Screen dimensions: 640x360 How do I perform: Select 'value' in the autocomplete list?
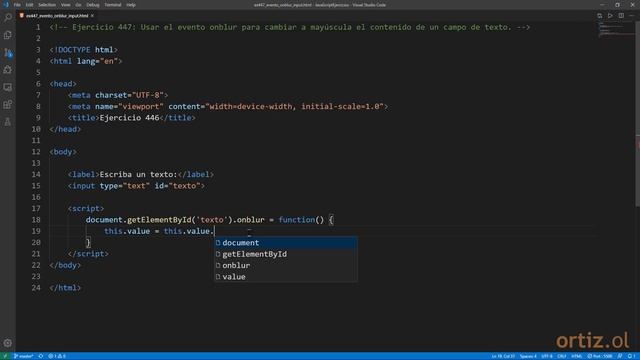tap(286, 277)
